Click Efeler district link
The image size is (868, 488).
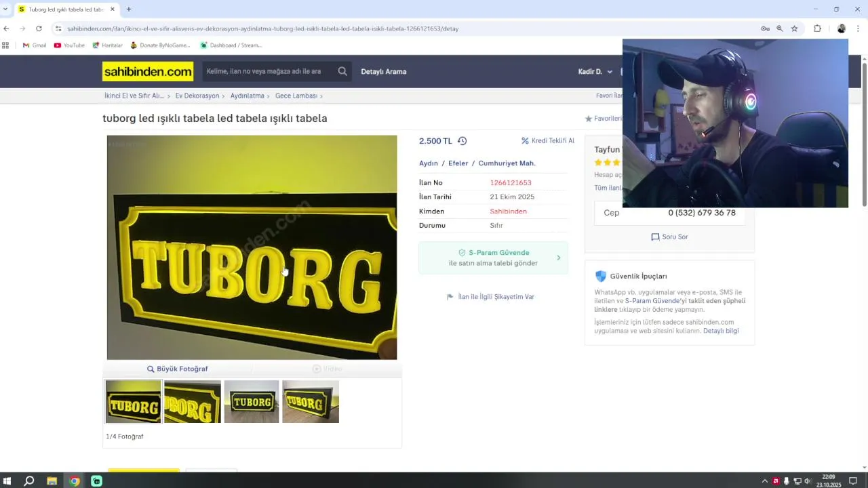[x=458, y=163]
